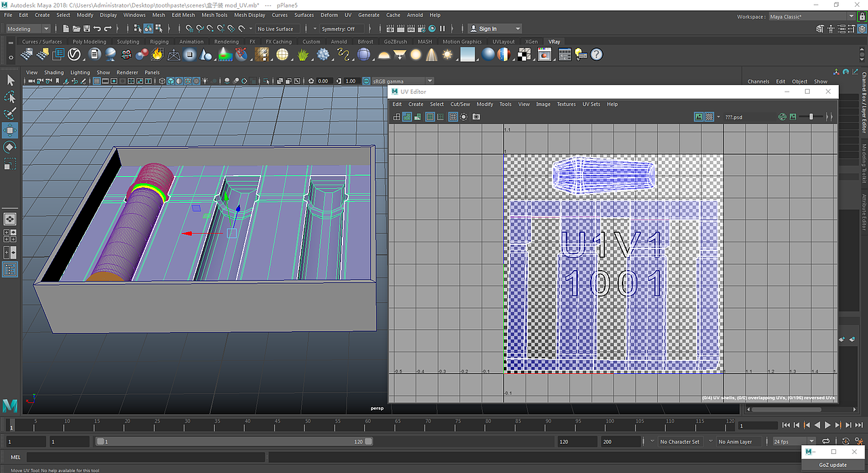The height and width of the screenshot is (473, 868).
Task: Toggle checker map display in UV Editor
Action: point(709,117)
